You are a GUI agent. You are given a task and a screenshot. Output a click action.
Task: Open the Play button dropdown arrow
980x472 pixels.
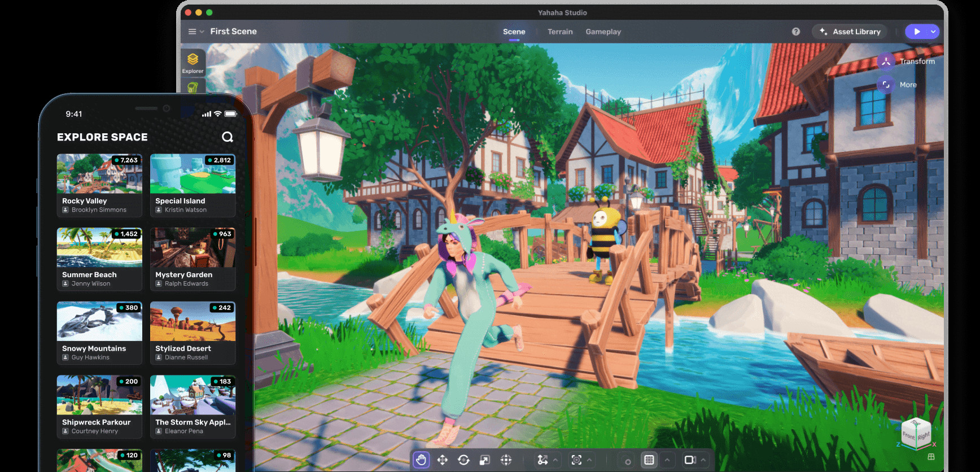[933, 32]
